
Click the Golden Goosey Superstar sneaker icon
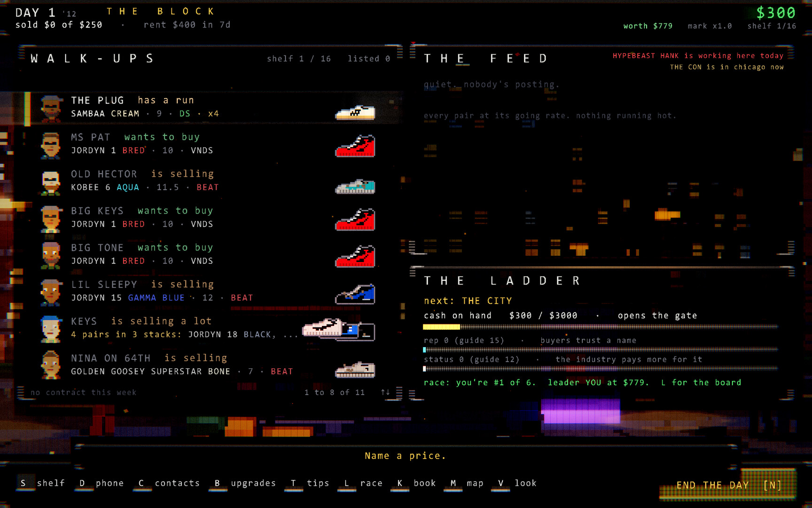click(x=355, y=370)
